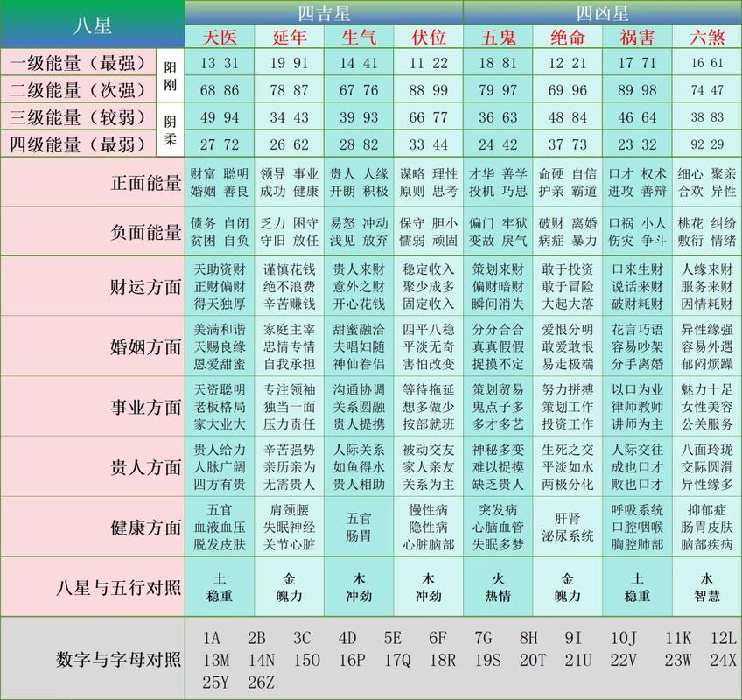
Task: Select the 四凶星 group header
Action: coord(602,12)
